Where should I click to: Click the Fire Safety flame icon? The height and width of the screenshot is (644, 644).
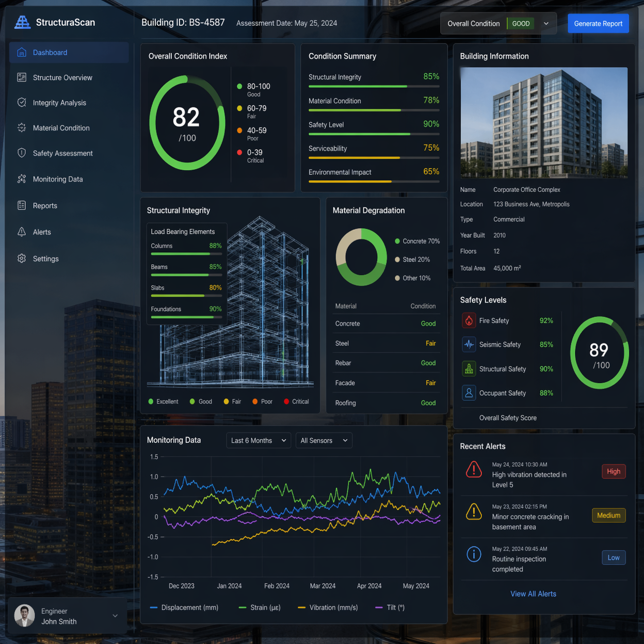click(x=469, y=320)
